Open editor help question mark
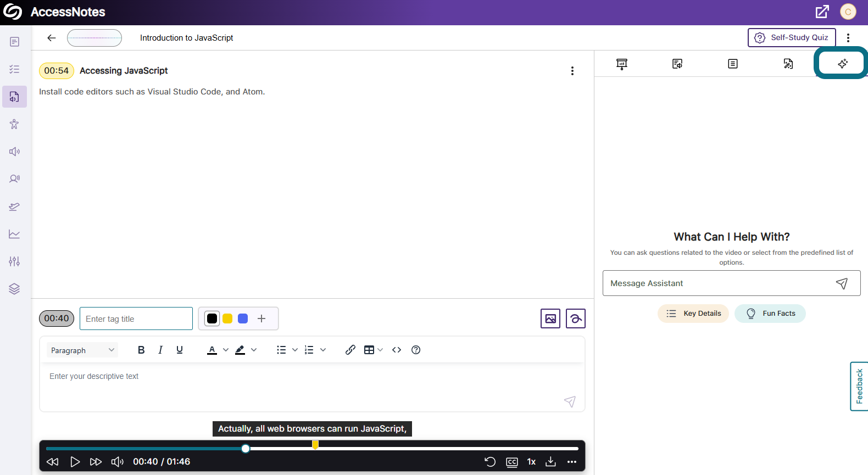Image resolution: width=868 pixels, height=475 pixels. 416,350
